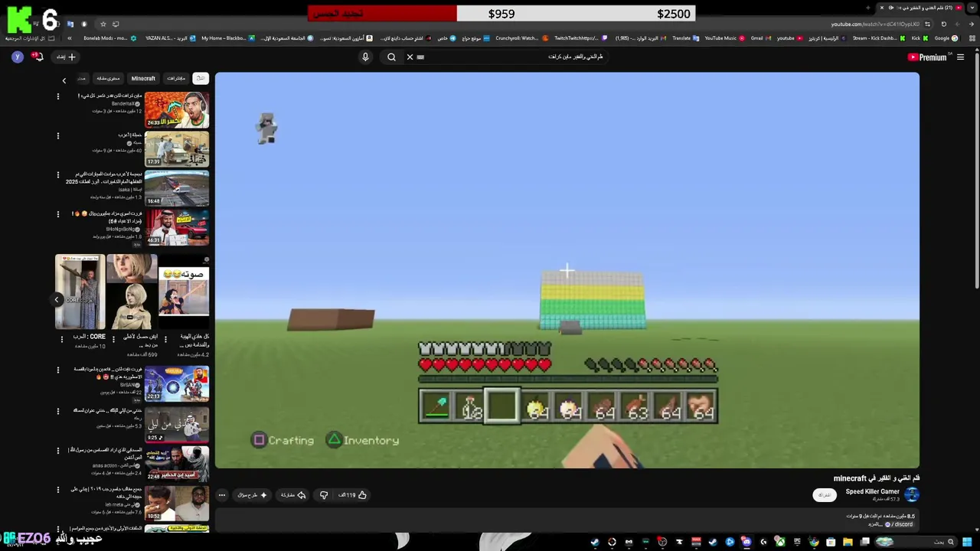Viewport: 980px width, 551px height.
Task: Open options menu for the 46:31 video
Action: click(x=57, y=214)
